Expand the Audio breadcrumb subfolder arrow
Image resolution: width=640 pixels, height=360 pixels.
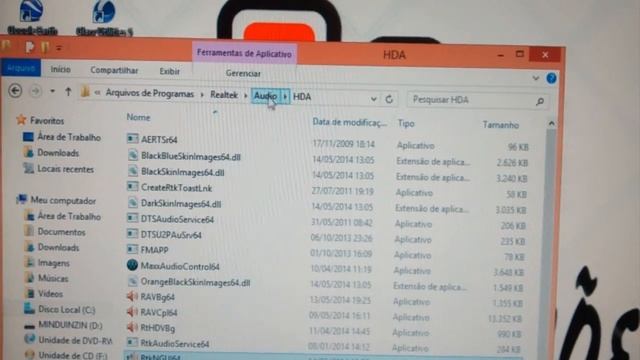[285, 97]
